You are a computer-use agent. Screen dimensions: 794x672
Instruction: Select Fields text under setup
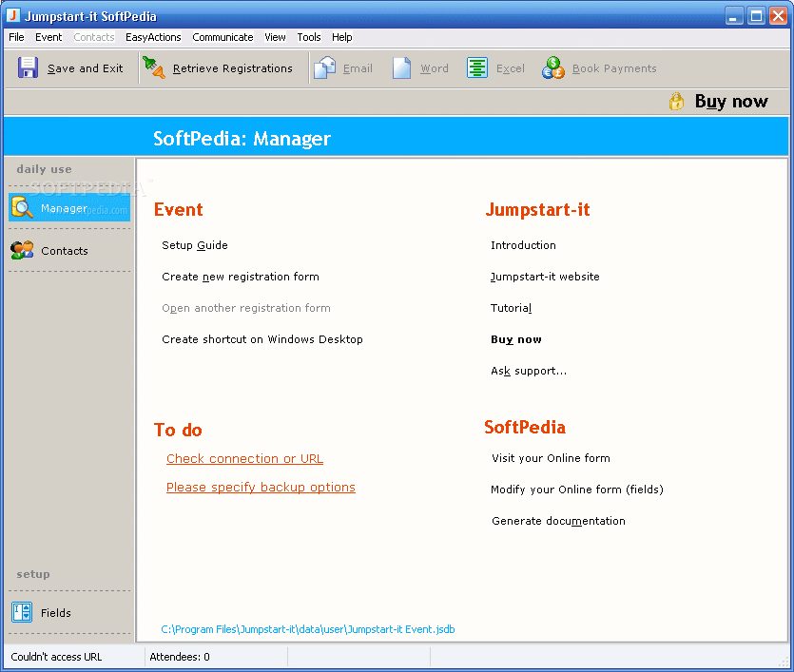[56, 613]
